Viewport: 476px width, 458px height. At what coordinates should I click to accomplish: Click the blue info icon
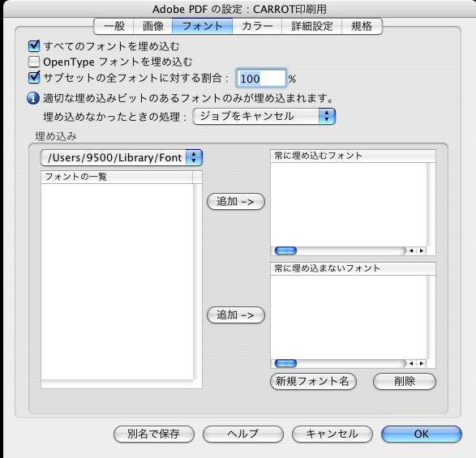(33, 98)
